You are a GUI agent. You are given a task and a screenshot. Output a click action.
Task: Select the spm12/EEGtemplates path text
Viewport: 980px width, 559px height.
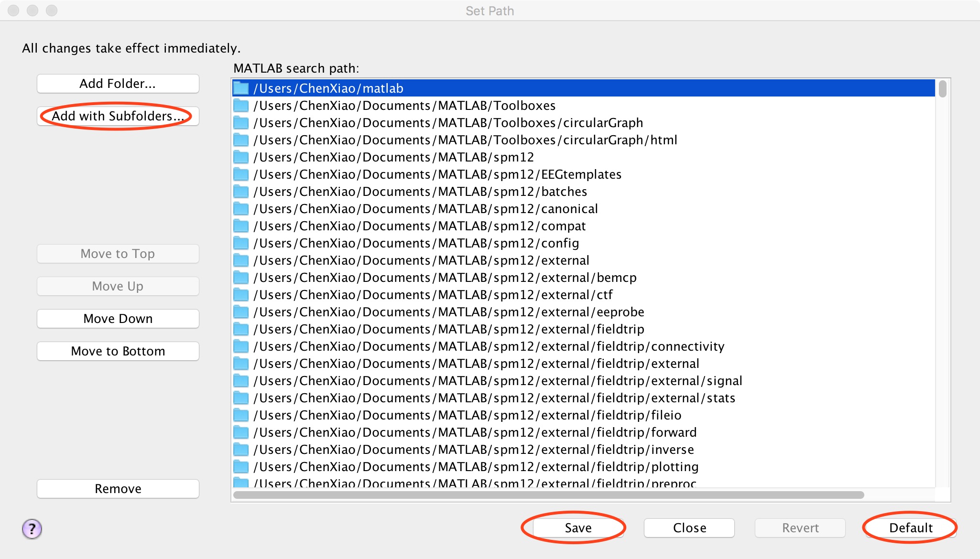point(437,174)
